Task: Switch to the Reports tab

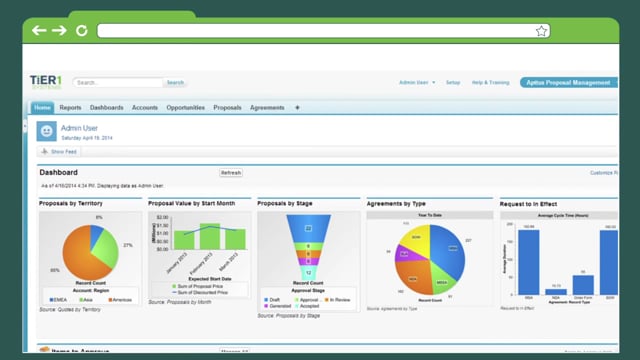Action: pos(70,108)
